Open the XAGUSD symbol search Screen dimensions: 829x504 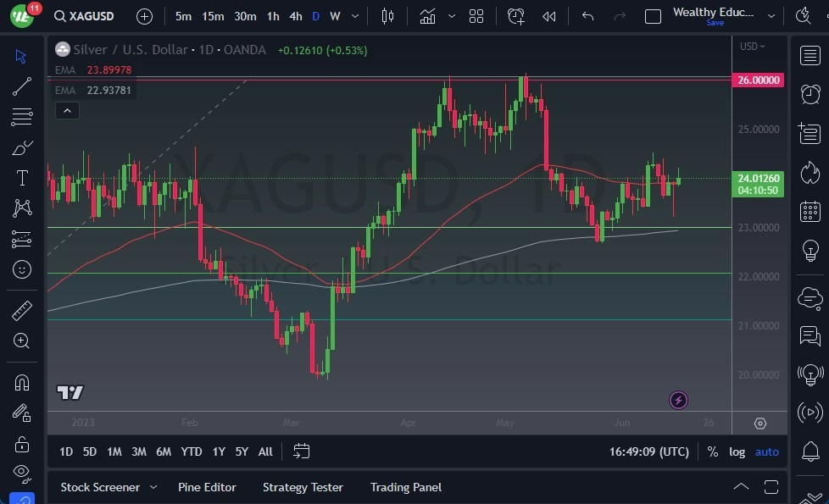pyautogui.click(x=84, y=16)
